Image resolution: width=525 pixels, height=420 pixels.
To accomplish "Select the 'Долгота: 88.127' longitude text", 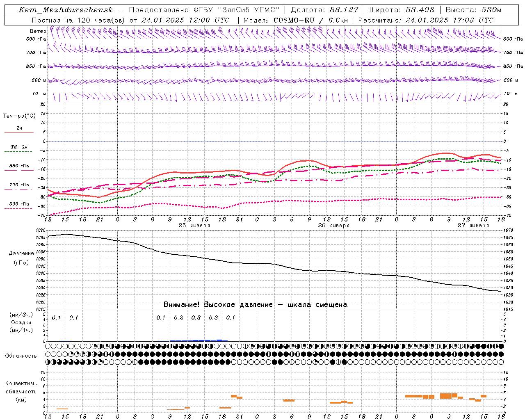I will pos(325,10).
